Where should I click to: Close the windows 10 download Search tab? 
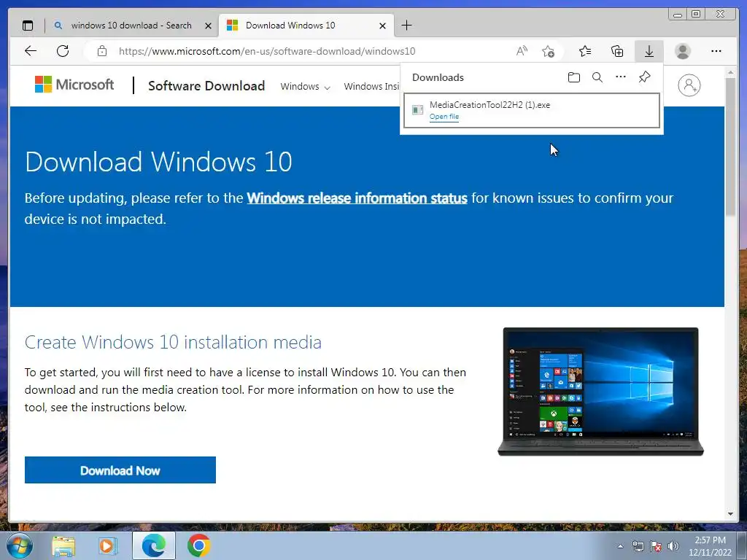click(x=208, y=26)
